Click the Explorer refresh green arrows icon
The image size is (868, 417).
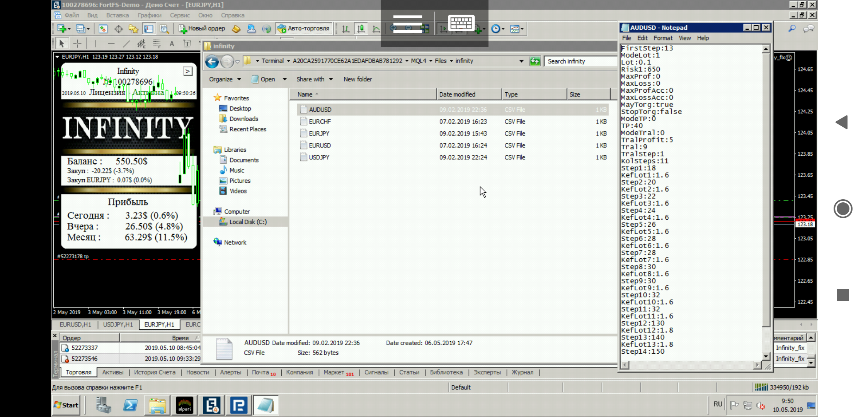(x=535, y=61)
